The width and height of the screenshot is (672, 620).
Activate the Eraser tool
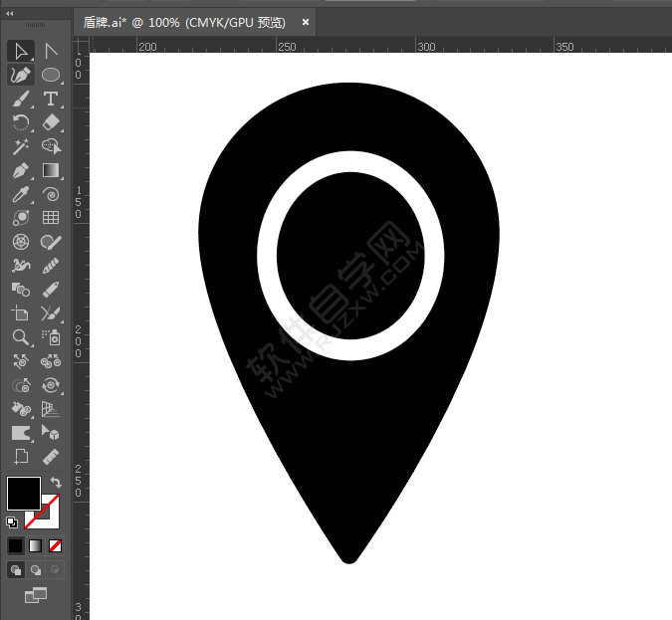pyautogui.click(x=51, y=122)
